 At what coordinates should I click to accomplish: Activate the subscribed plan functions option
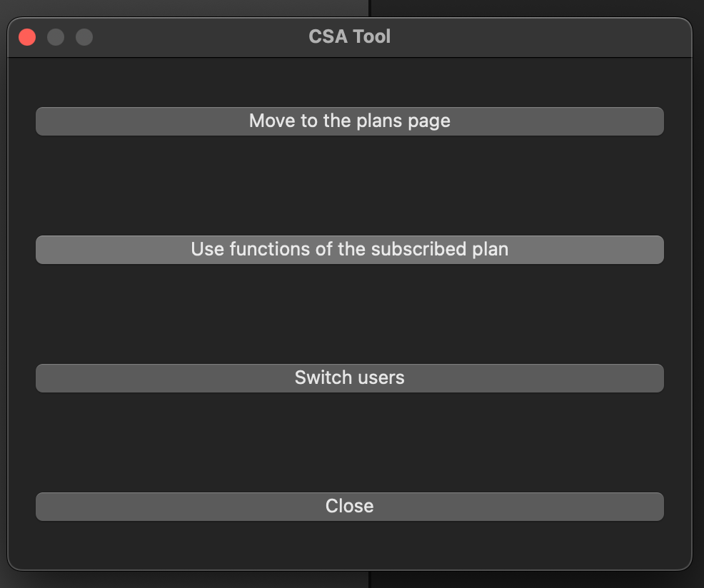click(x=349, y=249)
